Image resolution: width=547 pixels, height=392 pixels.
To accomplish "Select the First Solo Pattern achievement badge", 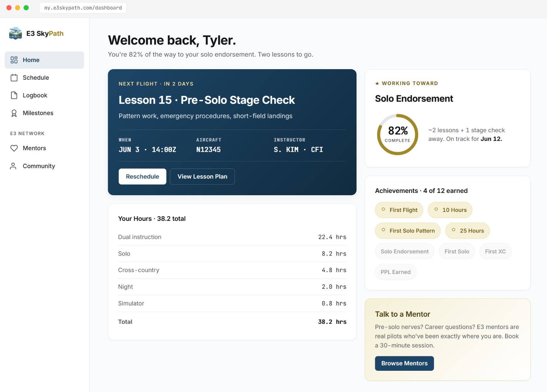I will 408,231.
